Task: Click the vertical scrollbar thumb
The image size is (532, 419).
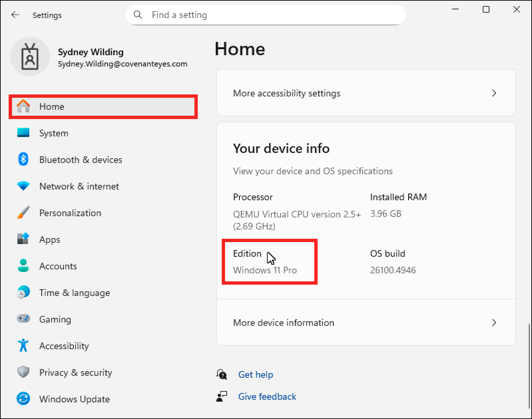Action: (x=529, y=366)
